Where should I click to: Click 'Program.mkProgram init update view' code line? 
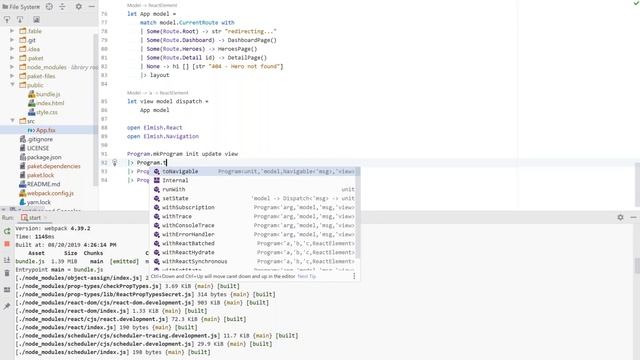[182, 154]
